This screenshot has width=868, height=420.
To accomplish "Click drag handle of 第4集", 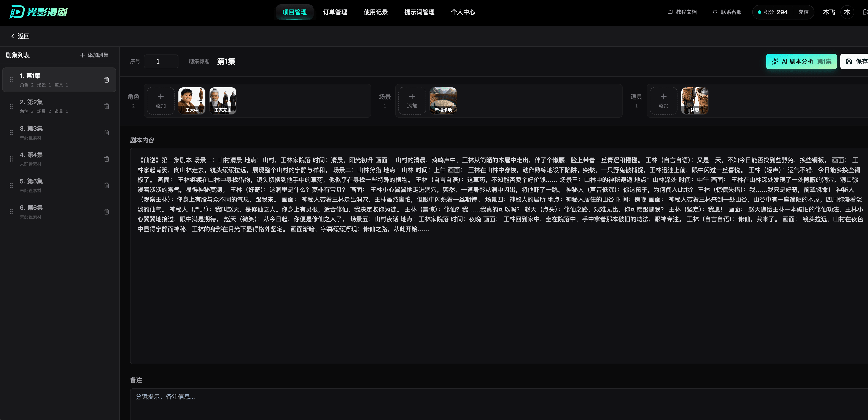I will point(11,159).
